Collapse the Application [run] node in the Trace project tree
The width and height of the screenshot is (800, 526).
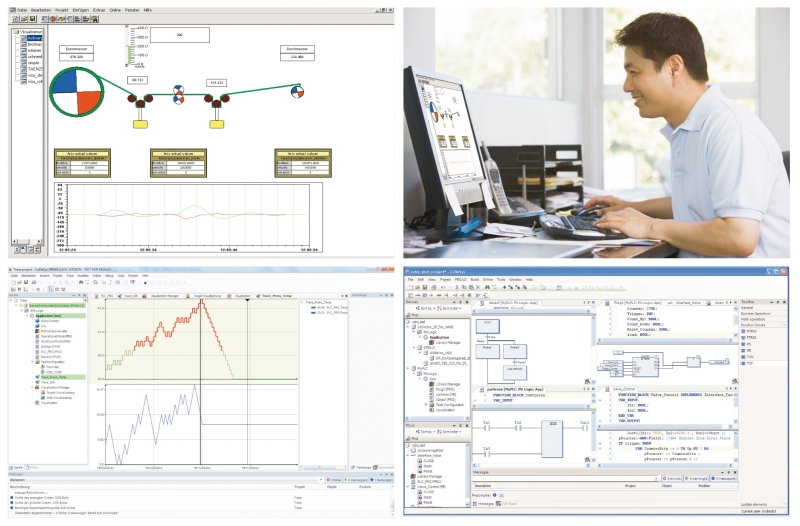click(x=27, y=316)
